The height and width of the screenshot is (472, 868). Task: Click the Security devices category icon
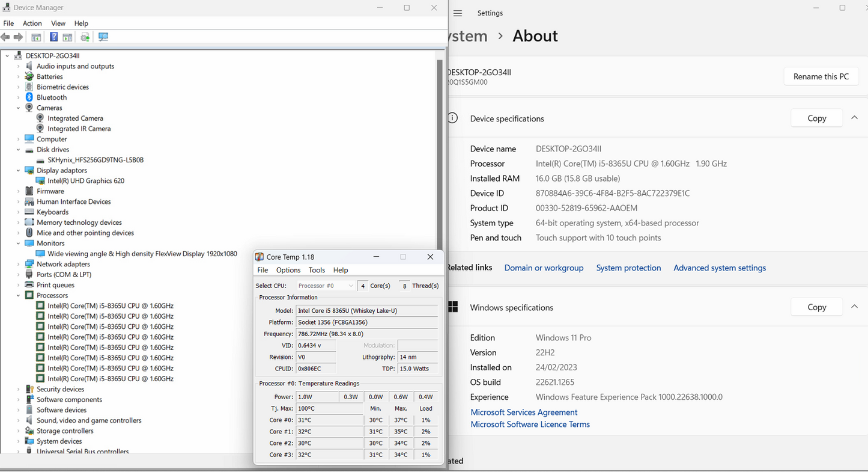point(29,389)
